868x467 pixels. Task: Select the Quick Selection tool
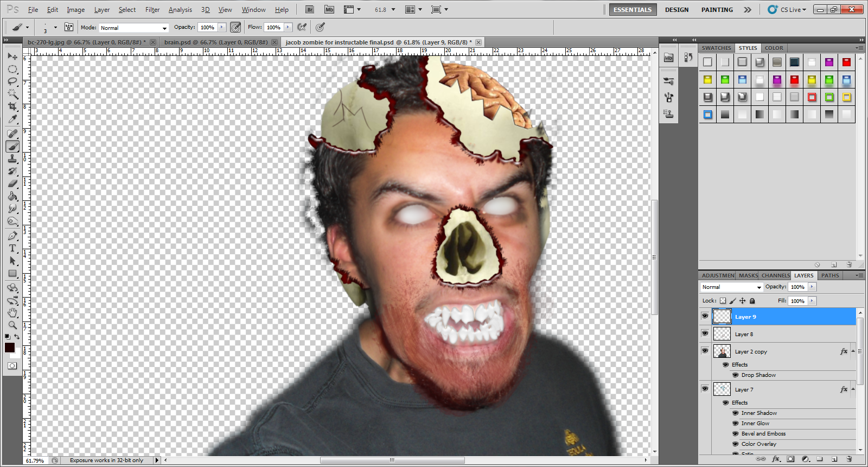pos(12,94)
